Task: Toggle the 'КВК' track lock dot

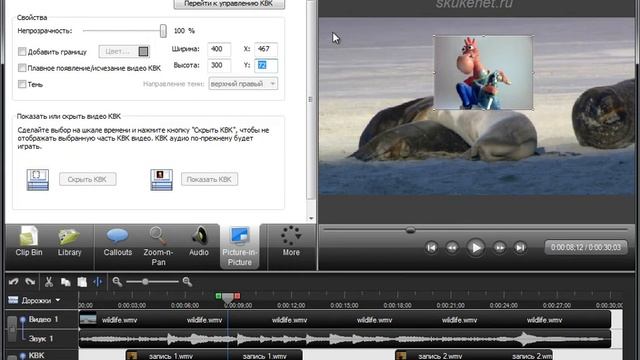Action: click(x=23, y=356)
